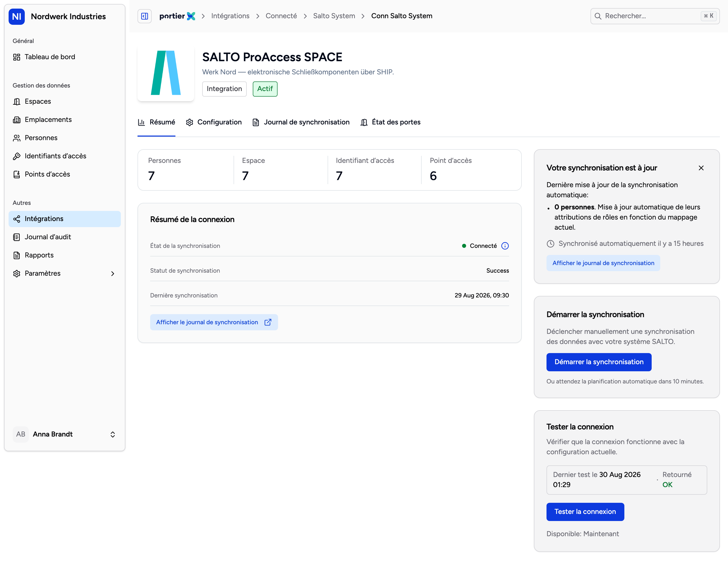Click clock icon beside Synchronisé automatiquement

tap(550, 244)
